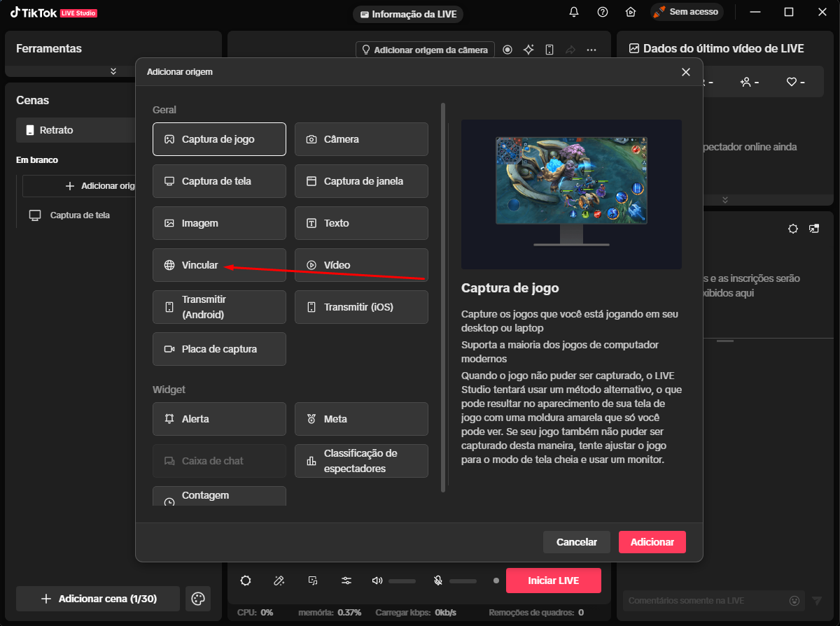Click the emoji icon in the comment field
The height and width of the screenshot is (626, 840).
point(794,601)
